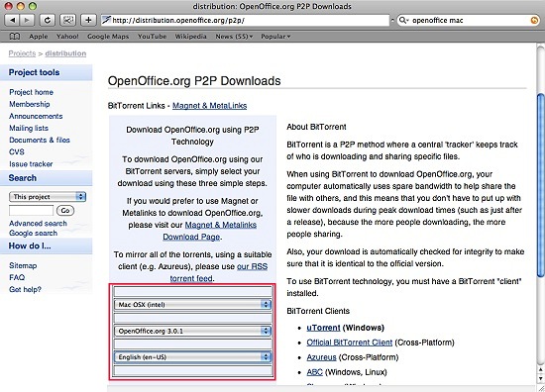
Task: Click the vertical scrollbar thumb
Action: 540,185
